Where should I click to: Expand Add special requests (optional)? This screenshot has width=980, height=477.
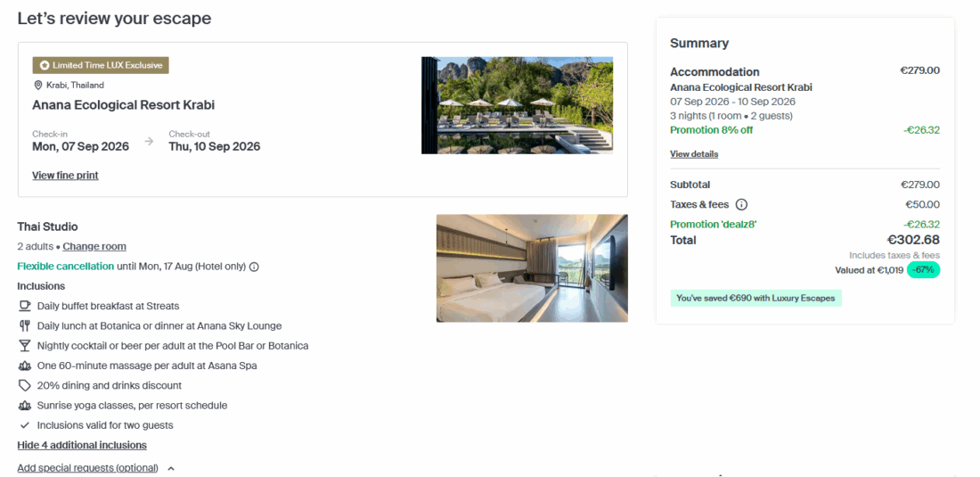coord(87,468)
